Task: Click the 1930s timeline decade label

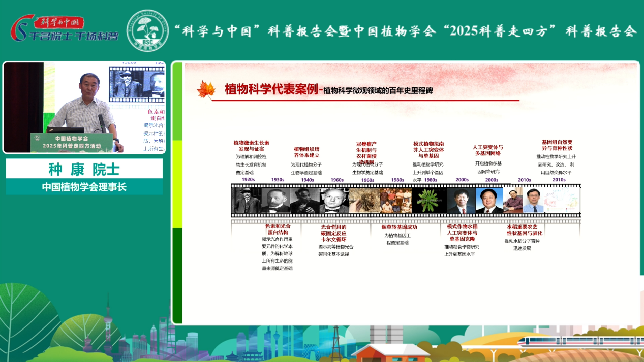Action: coord(278,180)
